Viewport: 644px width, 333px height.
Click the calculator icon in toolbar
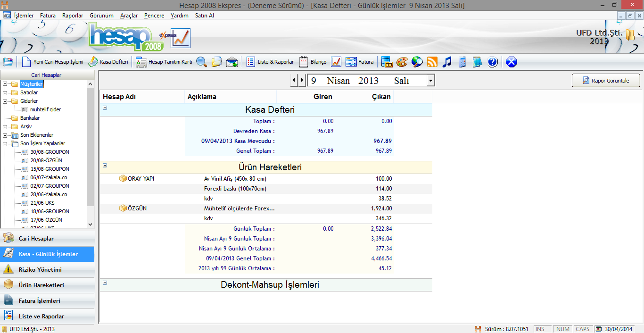click(462, 62)
